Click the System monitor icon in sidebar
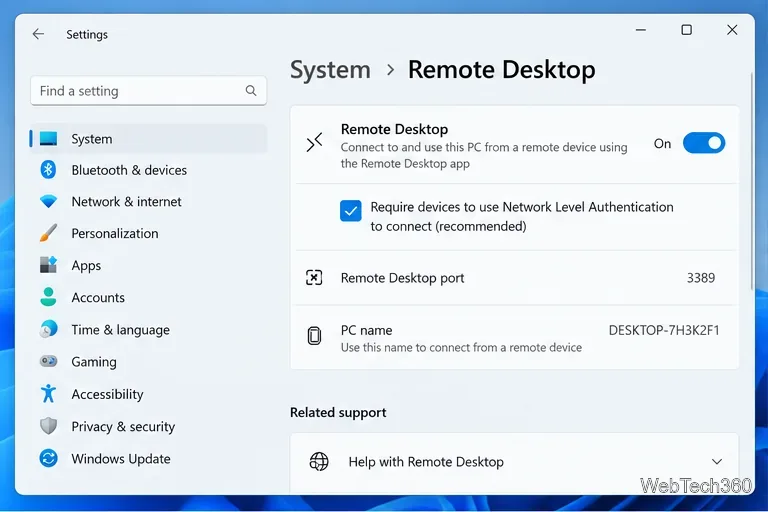The height and width of the screenshot is (512, 768). [x=48, y=139]
